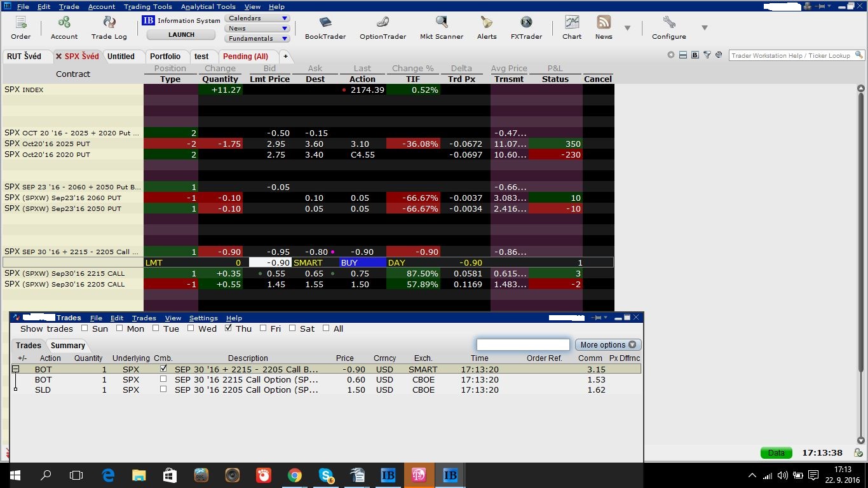Open the Calendars dropdown
The width and height of the screenshot is (868, 488).
point(257,18)
